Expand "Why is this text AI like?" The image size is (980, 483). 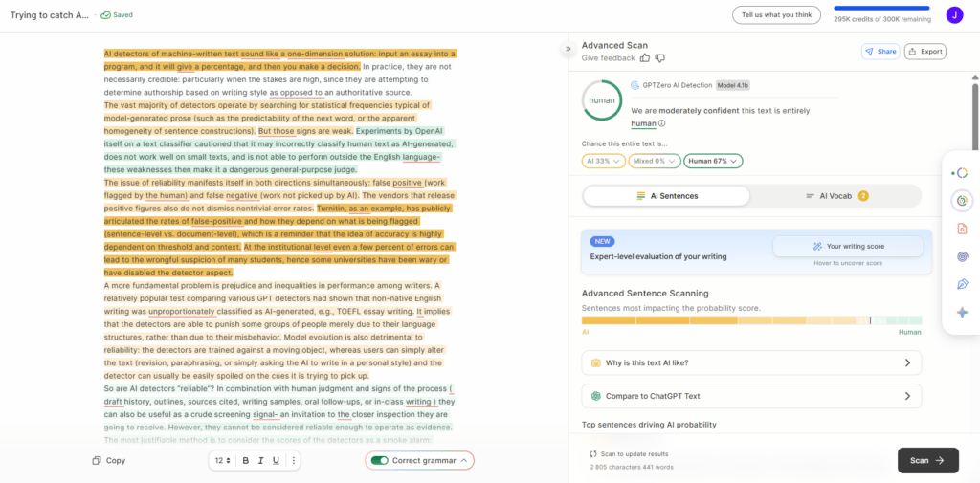pyautogui.click(x=751, y=363)
